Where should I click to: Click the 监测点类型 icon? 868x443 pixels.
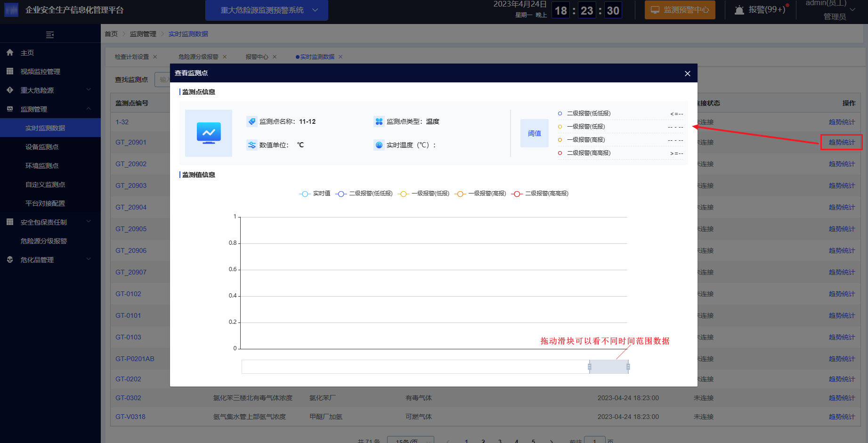point(379,121)
